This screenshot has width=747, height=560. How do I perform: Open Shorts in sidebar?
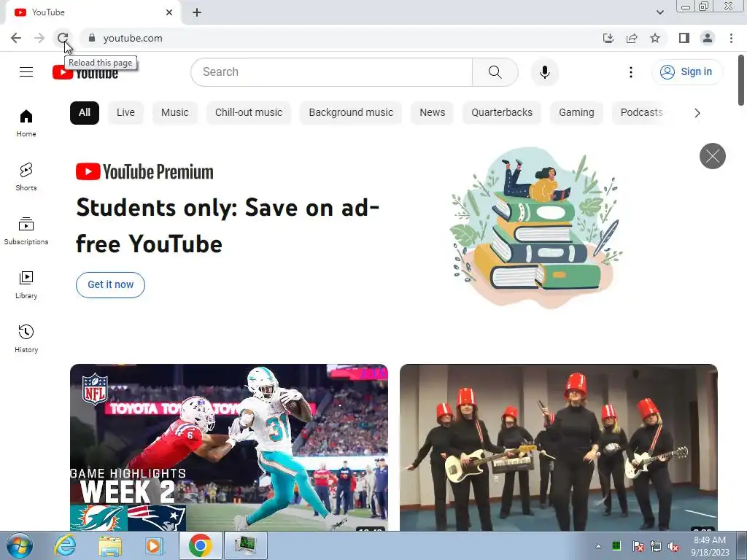[x=26, y=176]
